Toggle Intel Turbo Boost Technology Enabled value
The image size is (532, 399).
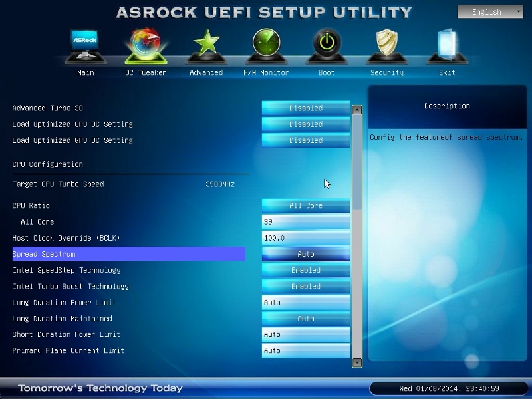306,286
